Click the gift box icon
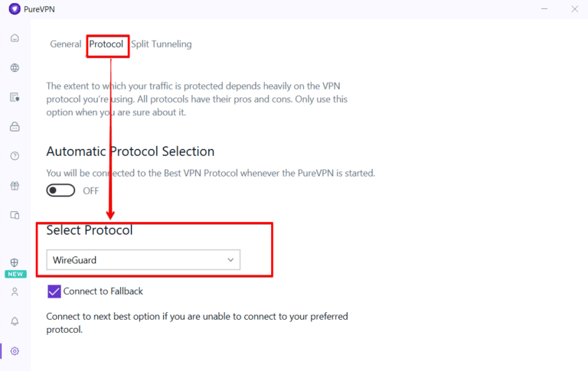This screenshot has height=371, width=588. pyautogui.click(x=15, y=186)
